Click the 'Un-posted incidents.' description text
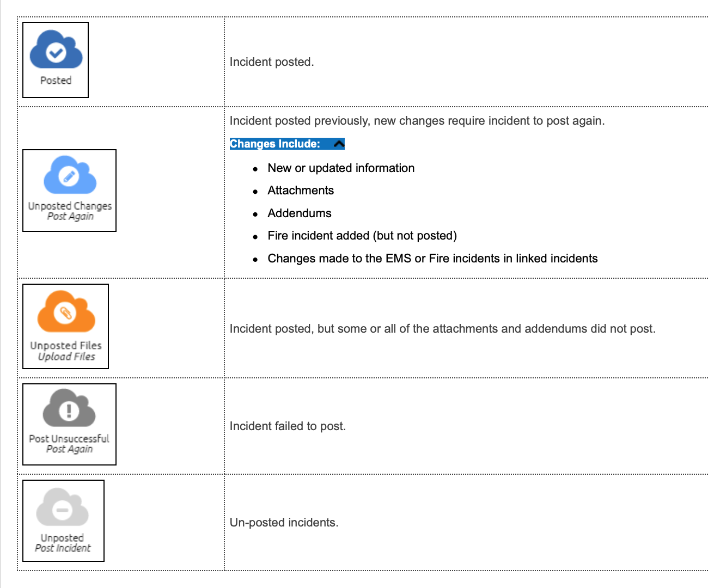 284,523
